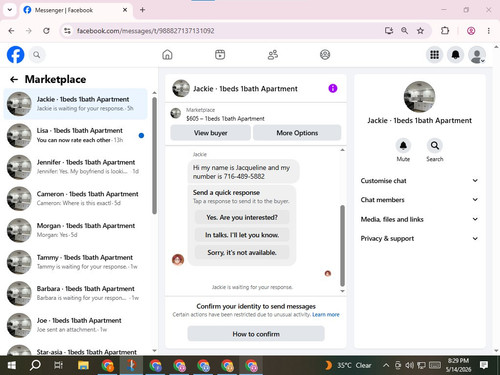
Task: Open Morgan conversation in the list
Action: (x=76, y=230)
